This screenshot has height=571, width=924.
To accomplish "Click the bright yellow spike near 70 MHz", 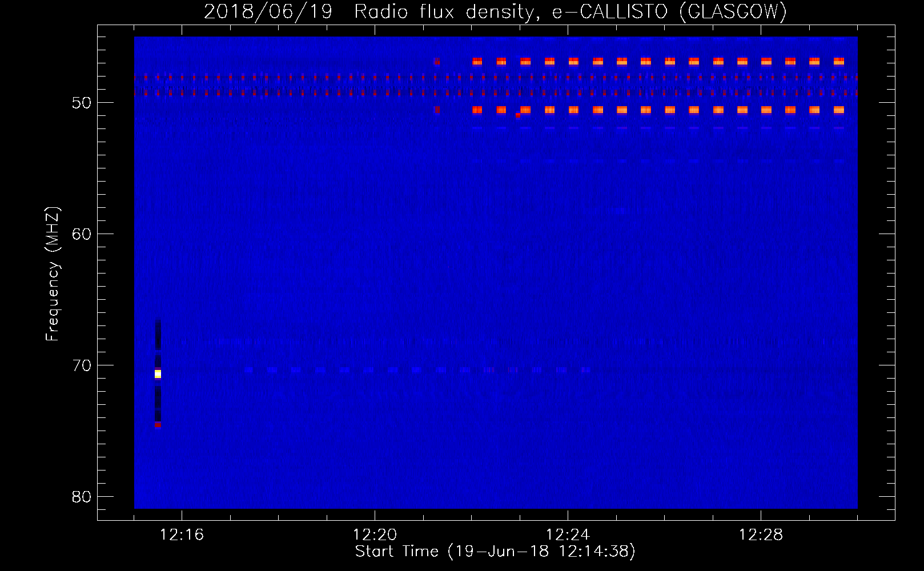I will (x=158, y=374).
